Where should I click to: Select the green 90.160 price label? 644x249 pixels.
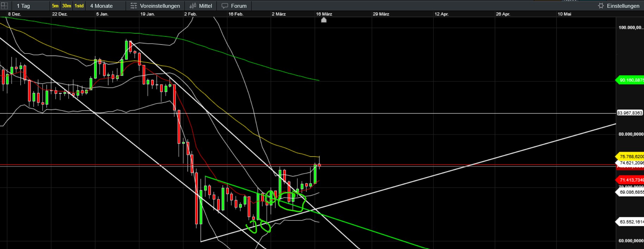coord(630,80)
